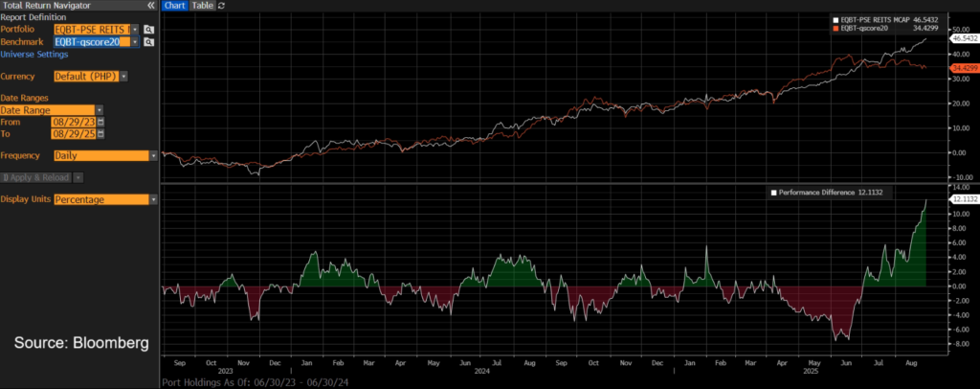Image resolution: width=980 pixels, height=389 pixels.
Task: Open the From date calendar picker
Action: tap(100, 122)
